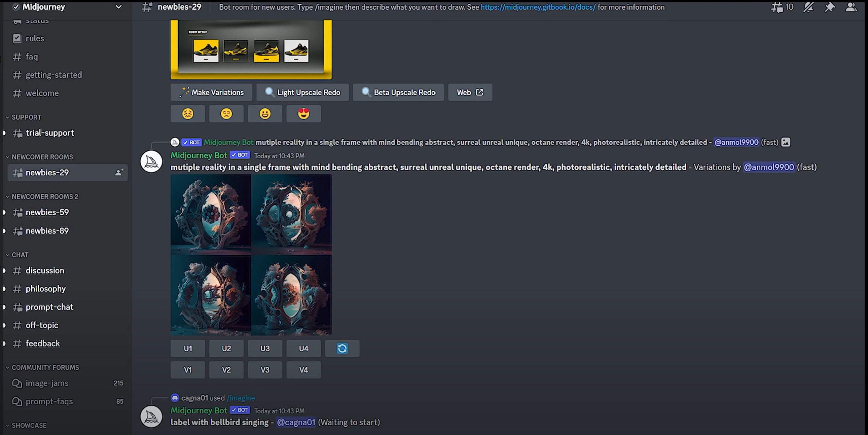Screen dimensions: 868x435
Task: Upscale fourth image with U4
Action: (303, 349)
